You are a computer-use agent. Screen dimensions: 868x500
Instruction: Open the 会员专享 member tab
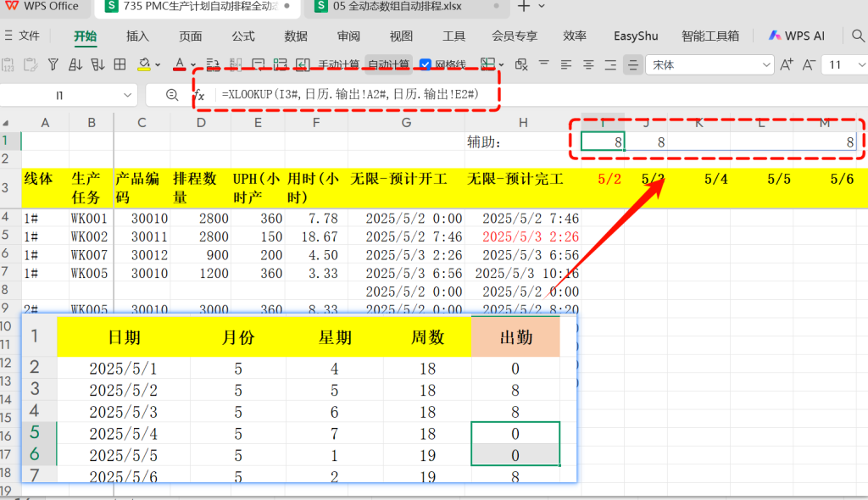(515, 36)
